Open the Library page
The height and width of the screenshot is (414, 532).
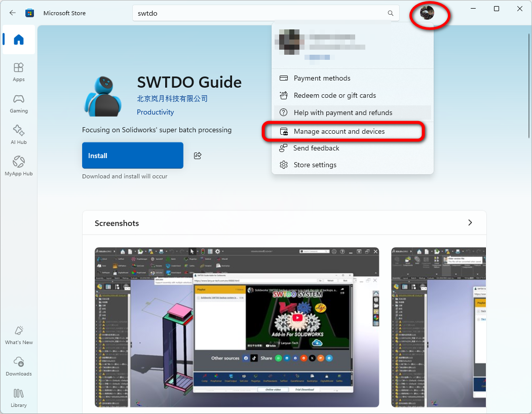click(19, 398)
